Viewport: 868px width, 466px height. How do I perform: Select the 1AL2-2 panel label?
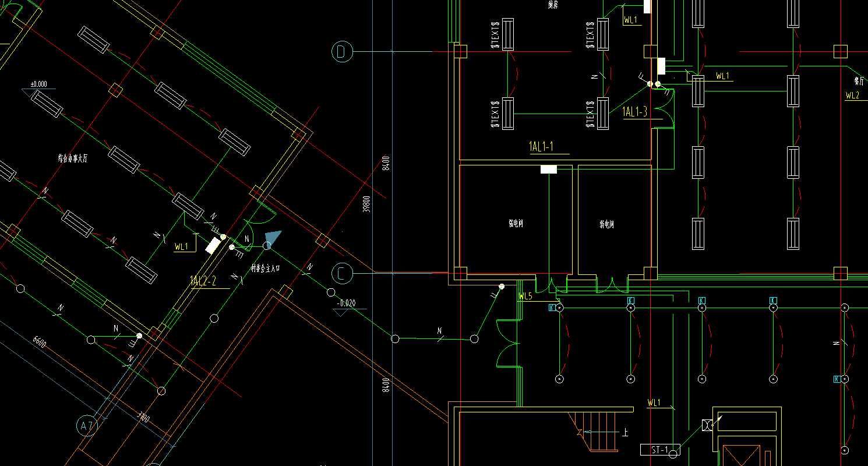[203, 281]
